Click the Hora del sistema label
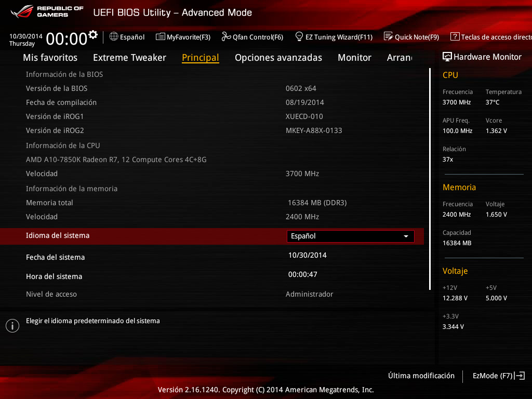The width and height of the screenshot is (532, 399). click(x=54, y=276)
